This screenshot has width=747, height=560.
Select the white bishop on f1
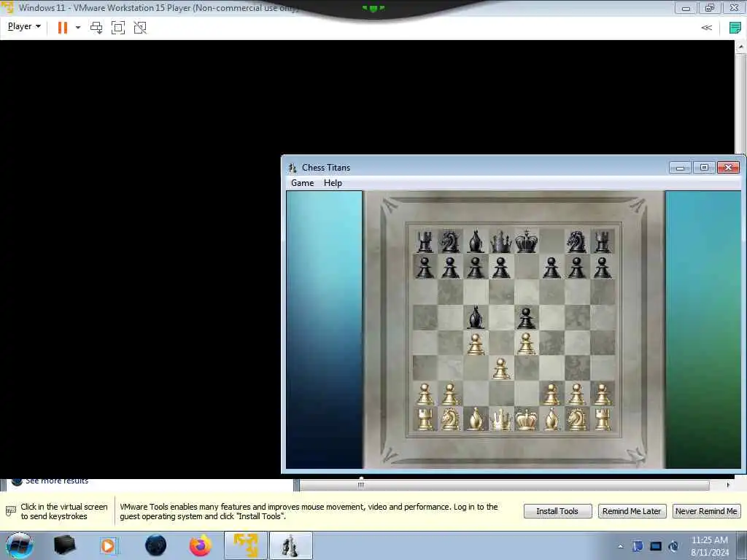tap(551, 419)
